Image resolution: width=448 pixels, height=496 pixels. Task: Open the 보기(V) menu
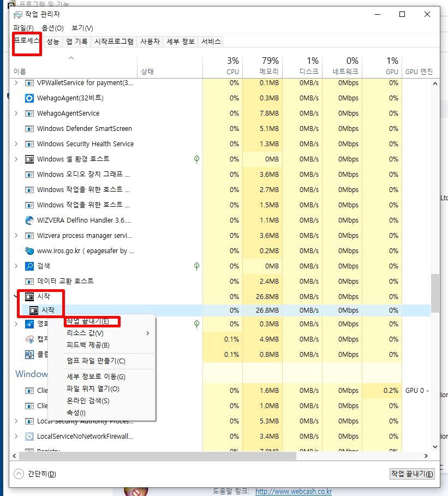82,28
